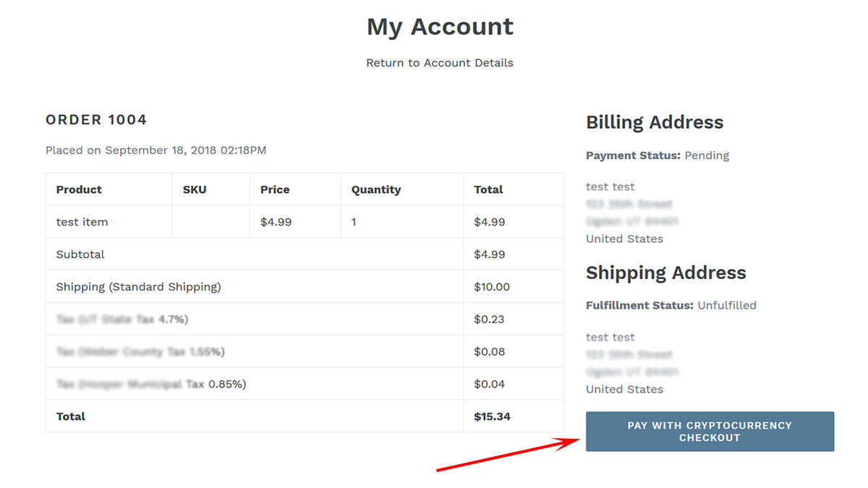Click the My Account page heading
The height and width of the screenshot is (488, 868).
click(440, 27)
